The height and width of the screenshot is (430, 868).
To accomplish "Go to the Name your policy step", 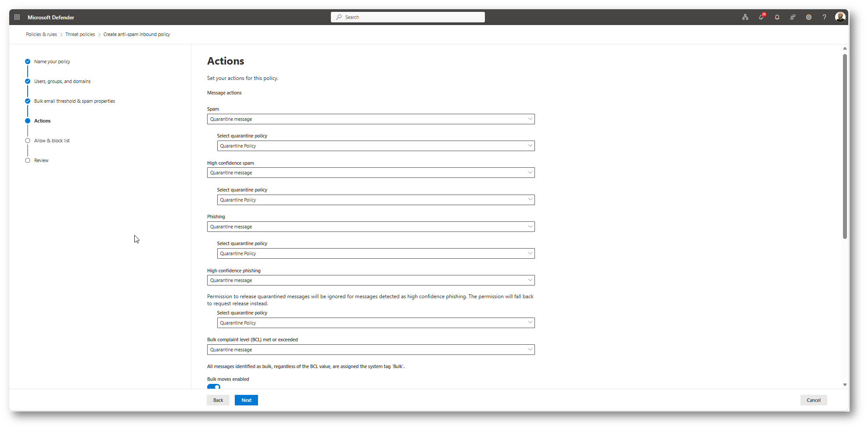I will point(52,61).
